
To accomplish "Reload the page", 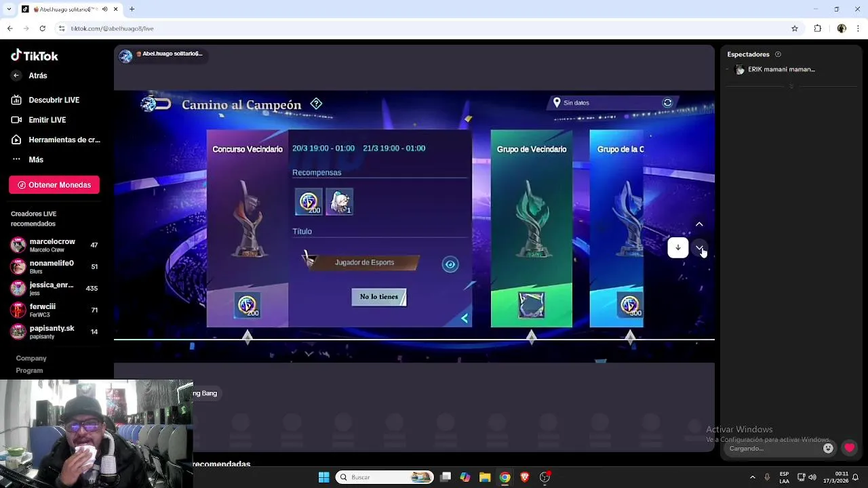I will (x=42, y=28).
